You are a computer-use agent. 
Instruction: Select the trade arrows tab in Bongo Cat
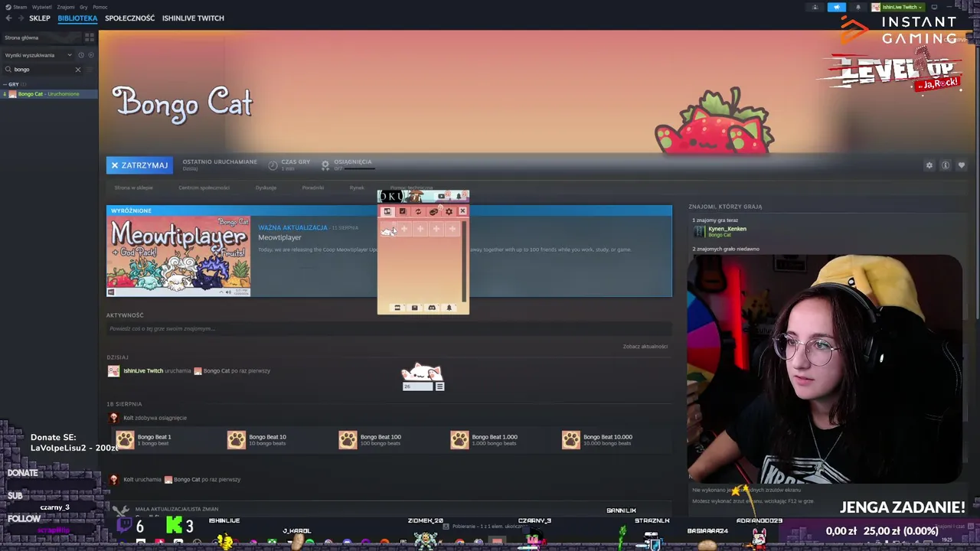tap(418, 212)
